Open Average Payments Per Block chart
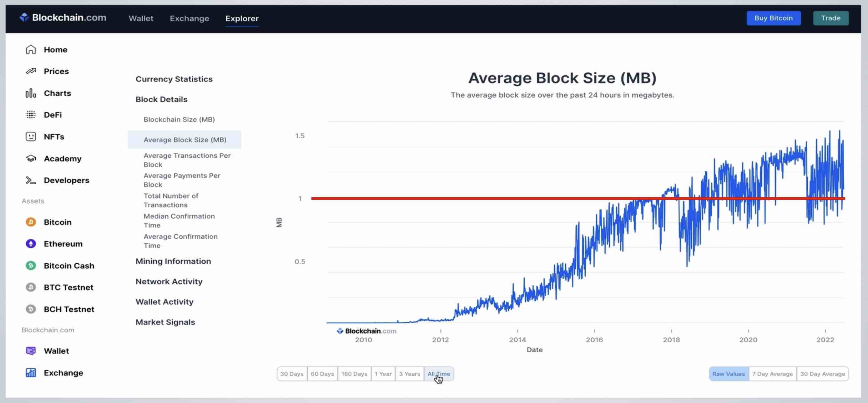This screenshot has height=403, width=868. tap(182, 180)
